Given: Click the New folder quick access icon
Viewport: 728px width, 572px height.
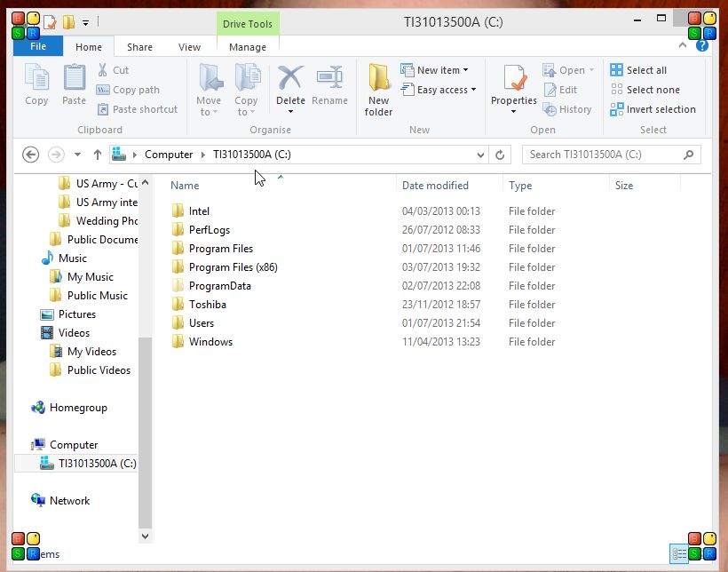Looking at the screenshot, I should coord(68,22).
